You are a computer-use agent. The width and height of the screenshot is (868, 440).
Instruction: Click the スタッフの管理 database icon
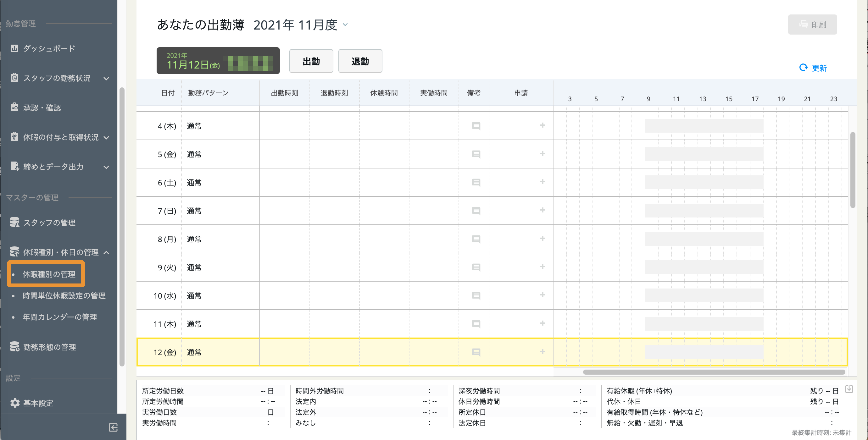(14, 222)
